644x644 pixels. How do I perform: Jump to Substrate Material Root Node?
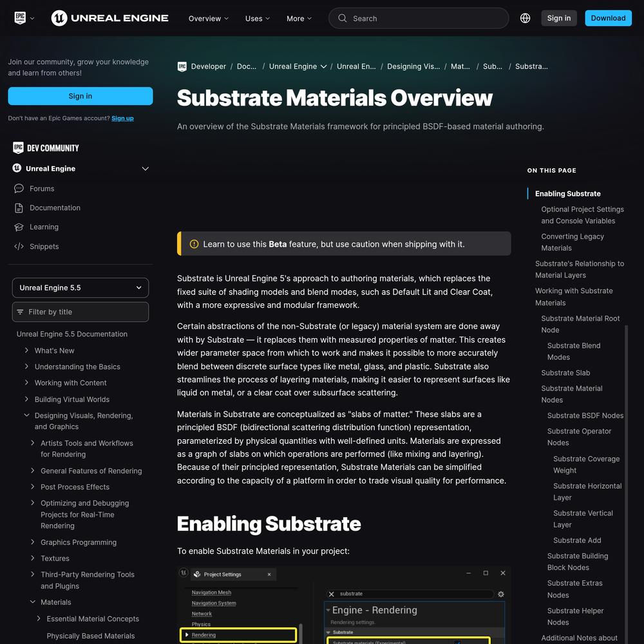tap(580, 324)
